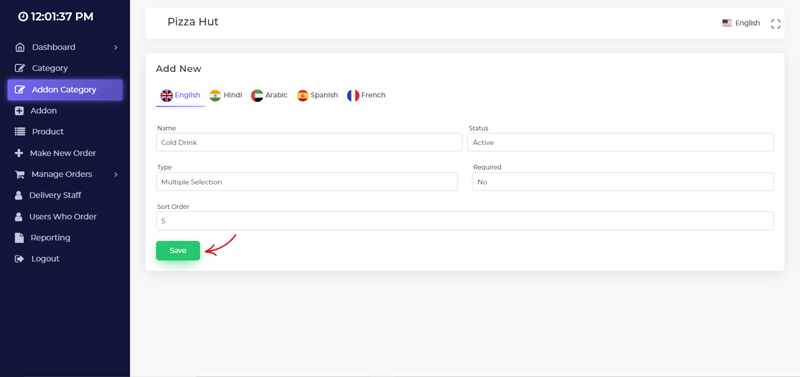Click the green Save button
The image size is (800, 377).
178,250
